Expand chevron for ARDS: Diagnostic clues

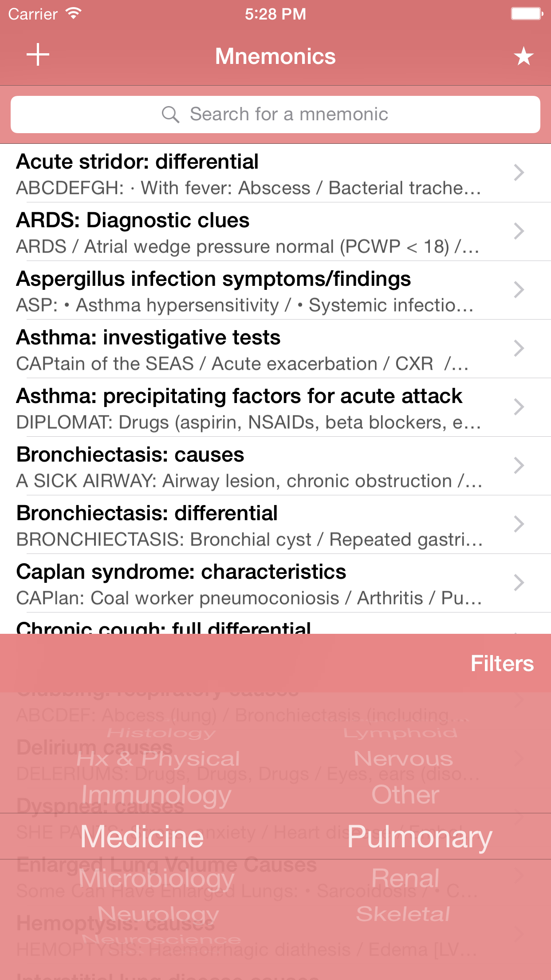[x=519, y=232]
